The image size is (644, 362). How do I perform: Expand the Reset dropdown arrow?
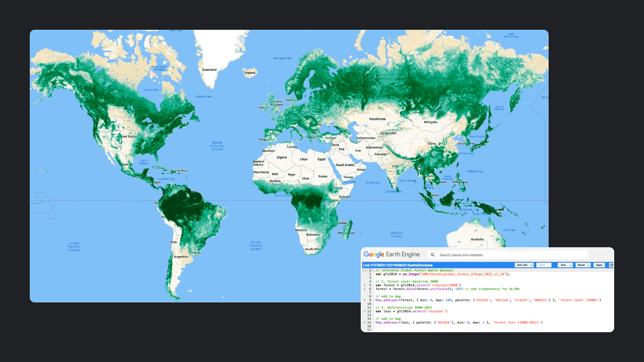pyautogui.click(x=588, y=265)
